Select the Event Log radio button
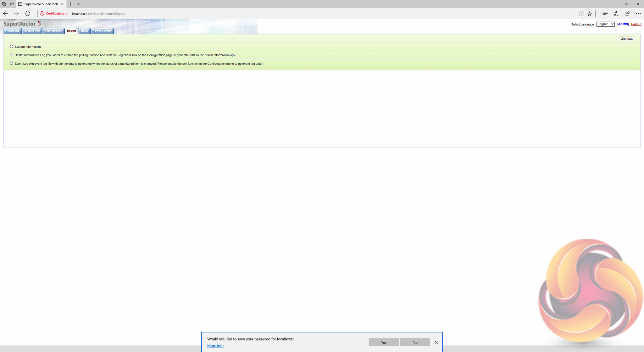Viewport: 644px width, 352px height. click(12, 63)
